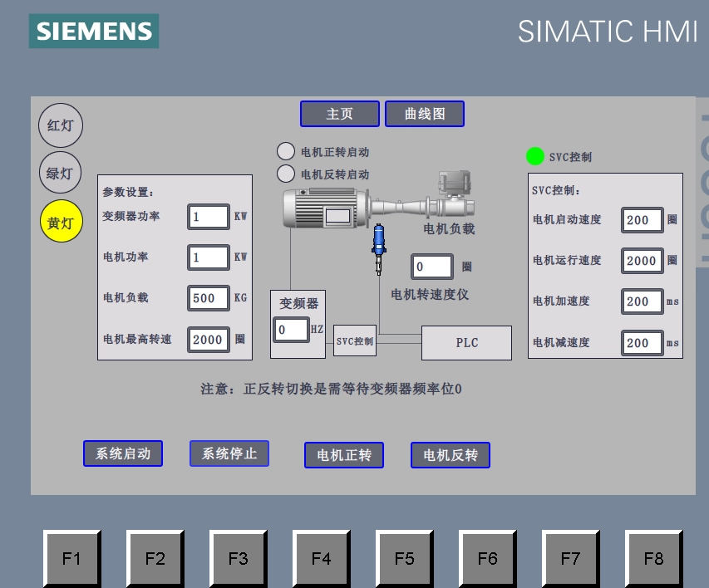Edit the 变频器 HZ frequency field
This screenshot has width=709, height=588.
[291, 330]
